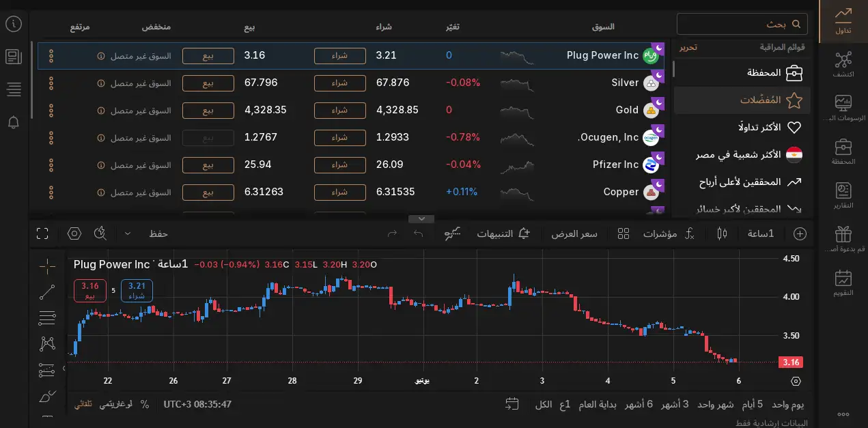Open the three dots more menu in sidebar
868x428 pixels.
pyautogui.click(x=843, y=414)
